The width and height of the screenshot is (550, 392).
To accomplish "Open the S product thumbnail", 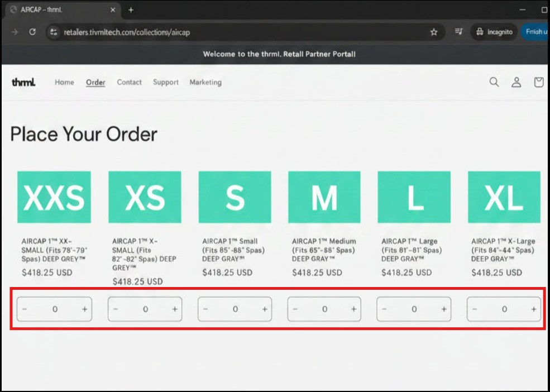I will pos(235,197).
